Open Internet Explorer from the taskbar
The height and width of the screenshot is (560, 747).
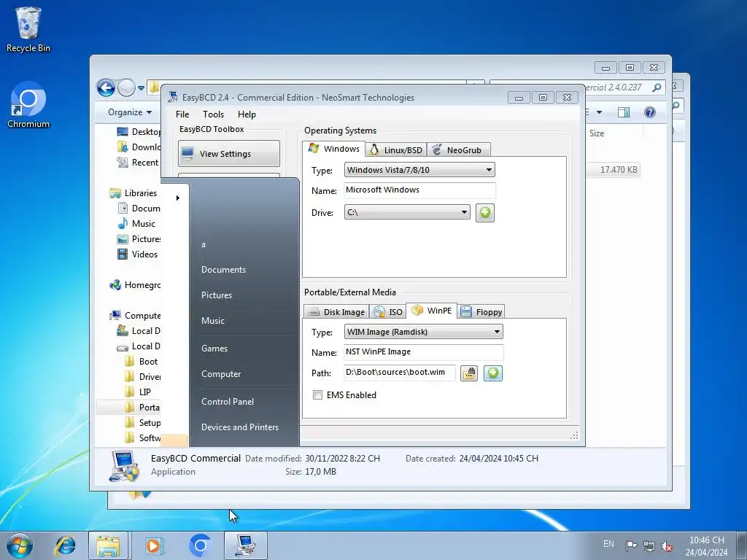64,545
